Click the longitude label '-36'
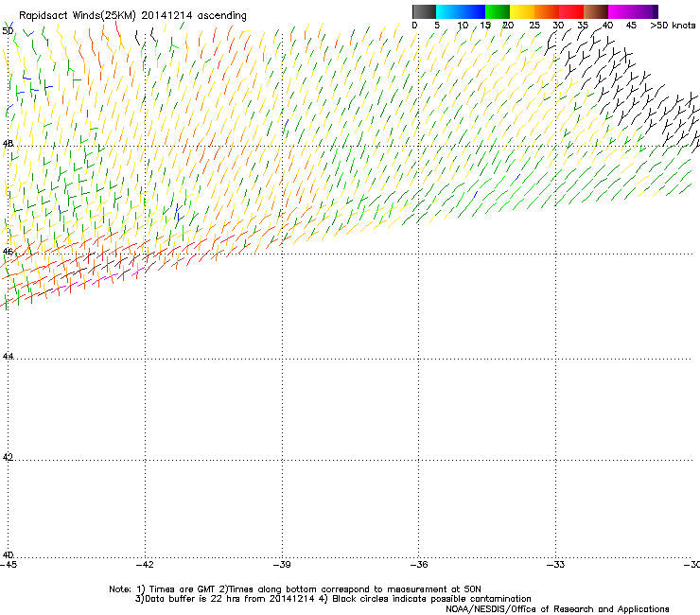This screenshot has width=700, height=615. coord(419,565)
